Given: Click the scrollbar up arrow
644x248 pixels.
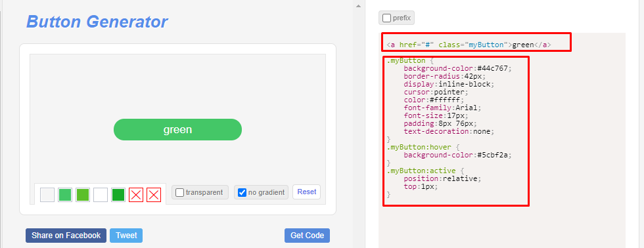Looking at the screenshot, I should tap(358, 6).
